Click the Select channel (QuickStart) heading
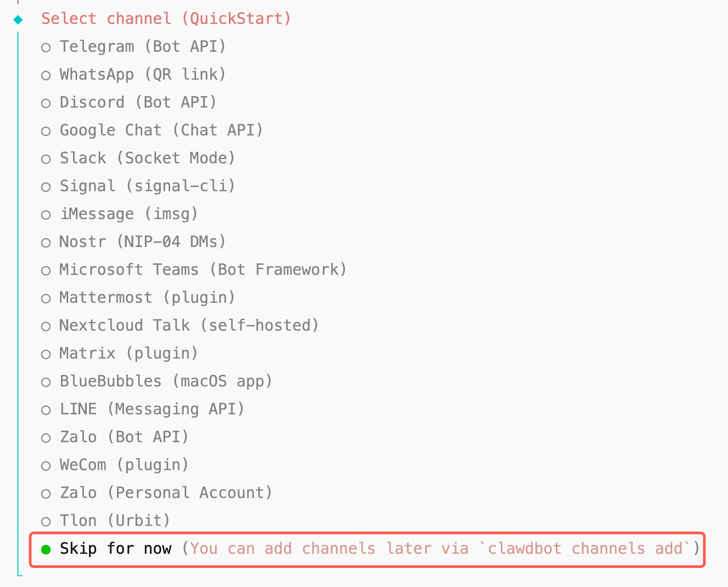The height and width of the screenshot is (587, 728). (x=166, y=19)
